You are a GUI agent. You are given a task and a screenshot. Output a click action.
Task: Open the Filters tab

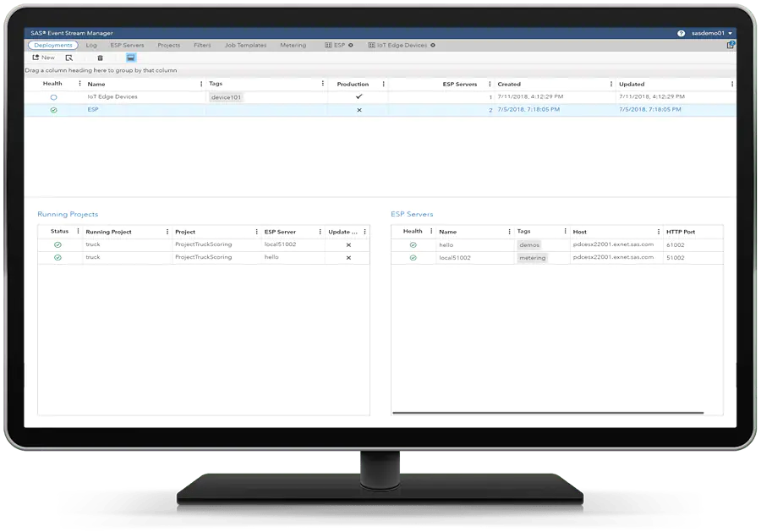coord(202,45)
